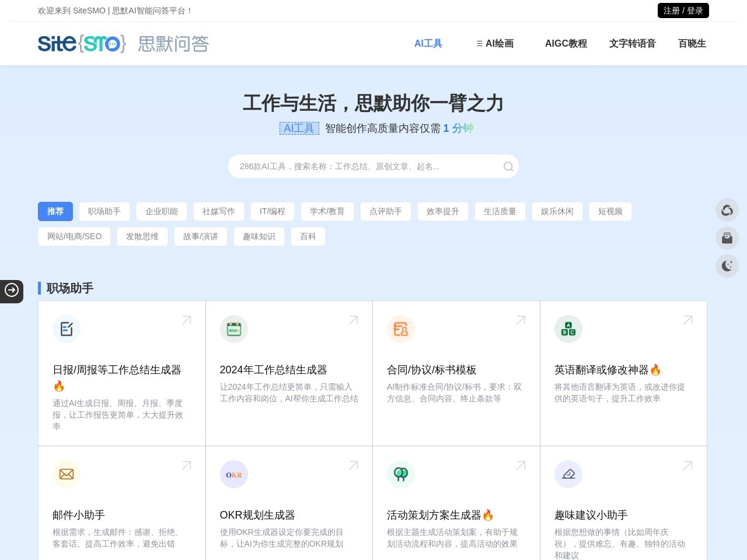Expand the AI绘画 navigation menu
Image resolution: width=747 pixels, height=560 pixels.
[x=495, y=44]
